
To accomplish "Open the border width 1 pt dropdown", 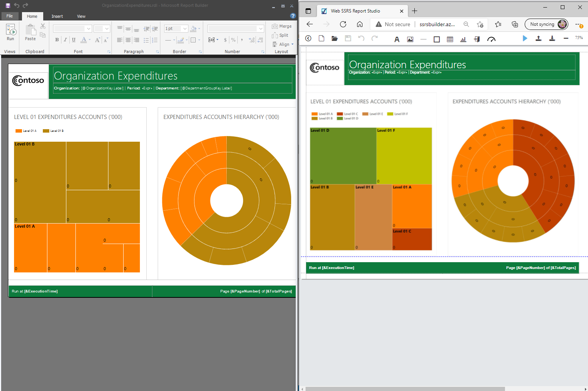I will (x=185, y=29).
